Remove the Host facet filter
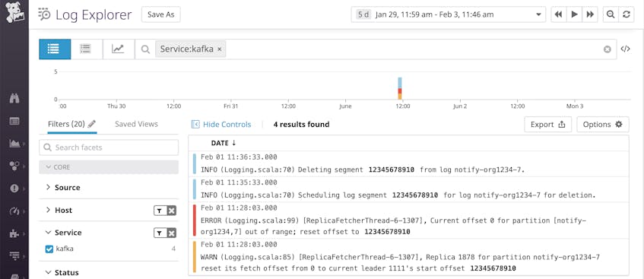644x279 pixels. pos(172,211)
